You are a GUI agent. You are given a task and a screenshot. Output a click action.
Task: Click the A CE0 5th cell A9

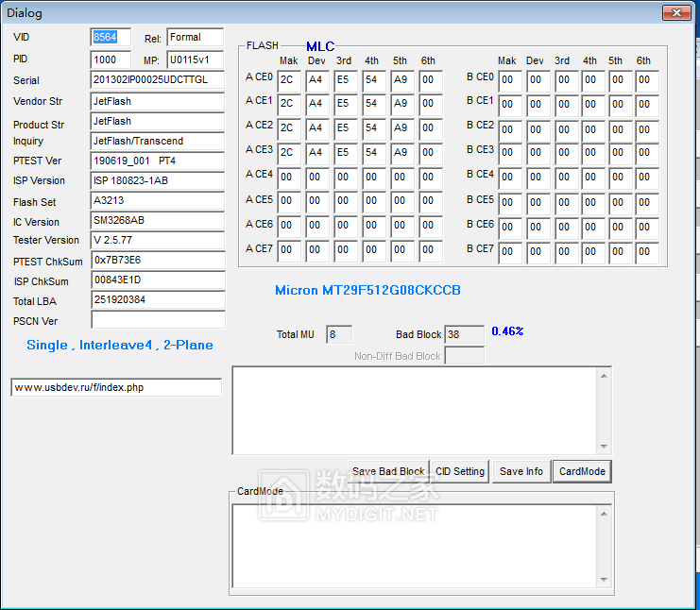click(x=402, y=80)
